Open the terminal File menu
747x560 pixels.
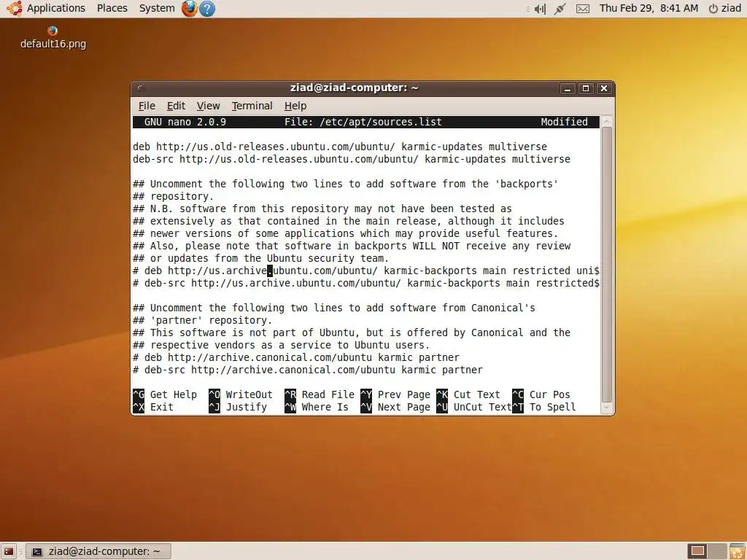pyautogui.click(x=147, y=106)
